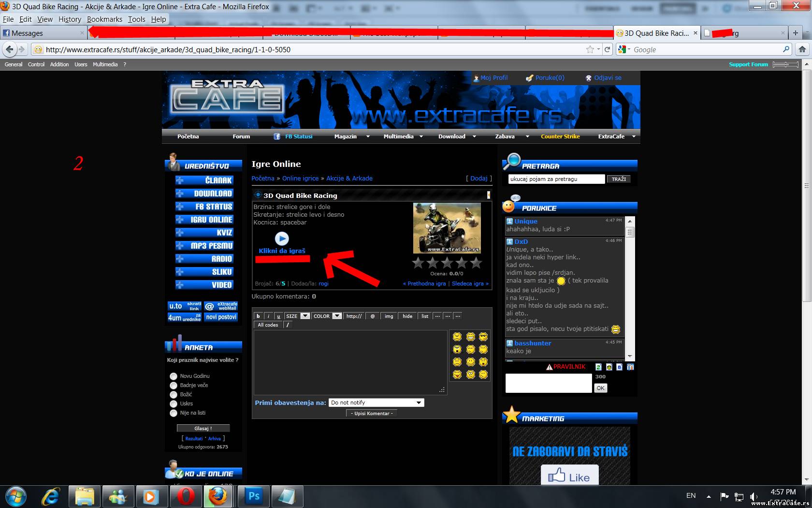812x508 pixels.
Task: Click the 3D Quad Bike Racing thumbnail image
Action: [x=447, y=228]
